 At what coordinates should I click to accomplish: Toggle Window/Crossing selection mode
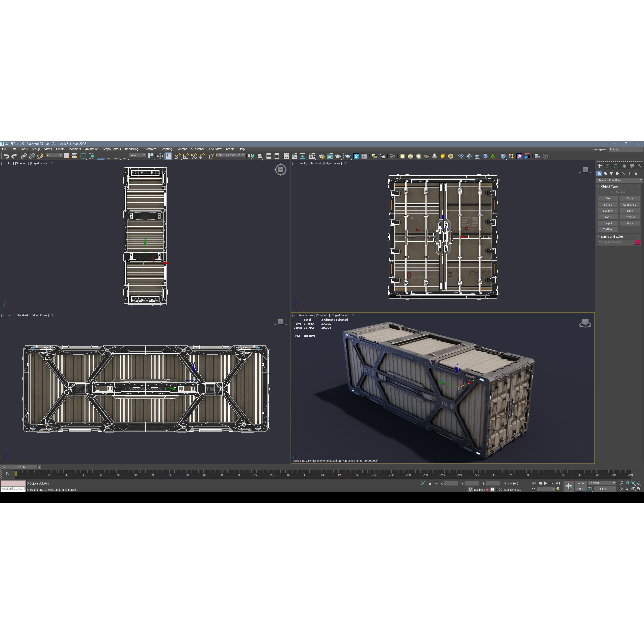click(91, 156)
